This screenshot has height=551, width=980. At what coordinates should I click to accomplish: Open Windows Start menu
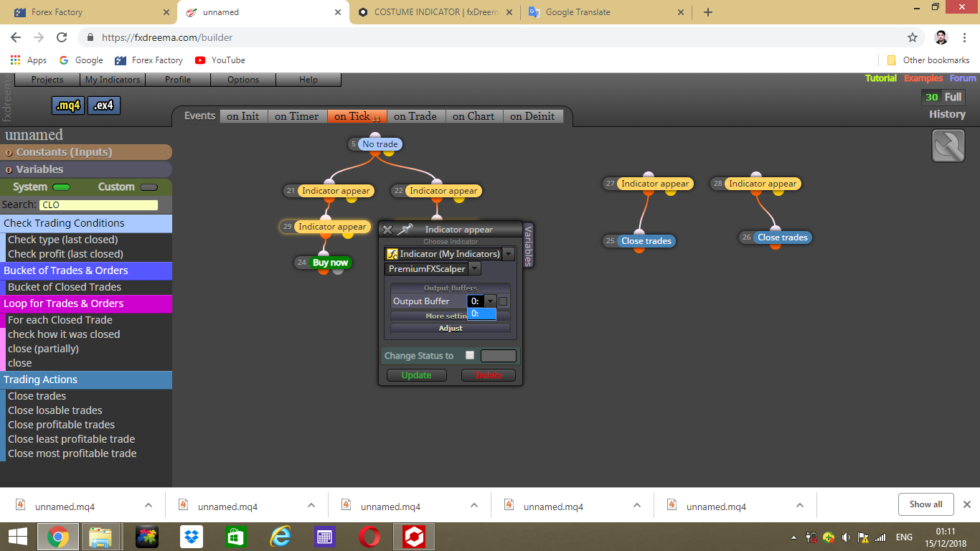[17, 537]
